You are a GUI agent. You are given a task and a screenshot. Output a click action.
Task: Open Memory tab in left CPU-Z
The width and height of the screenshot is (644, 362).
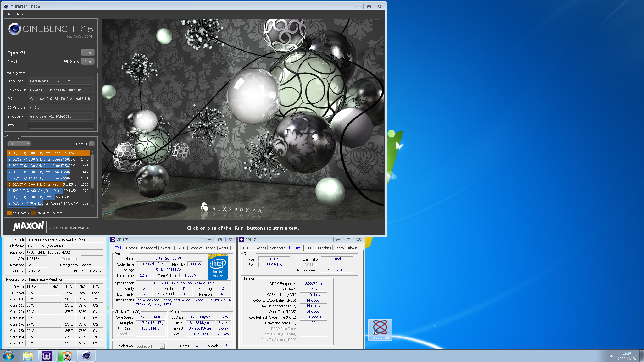pyautogui.click(x=166, y=248)
